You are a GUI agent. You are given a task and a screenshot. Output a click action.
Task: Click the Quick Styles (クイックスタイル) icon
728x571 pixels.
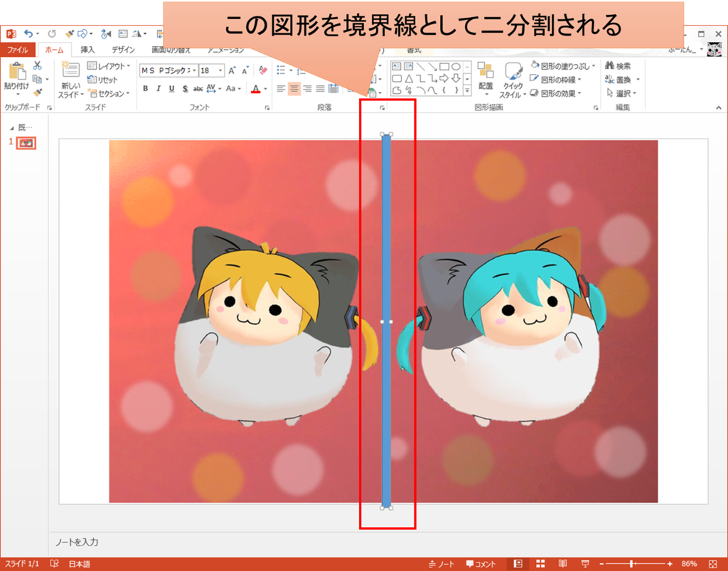point(513,71)
